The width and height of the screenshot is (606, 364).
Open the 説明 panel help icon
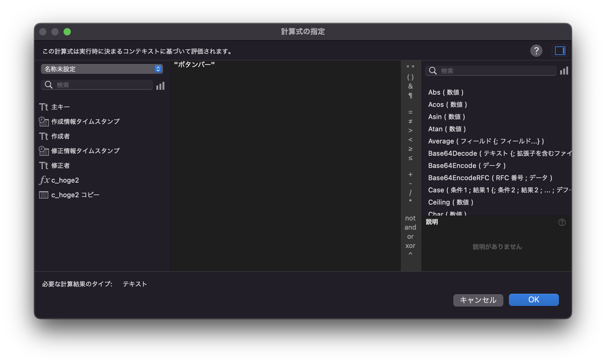coord(562,222)
